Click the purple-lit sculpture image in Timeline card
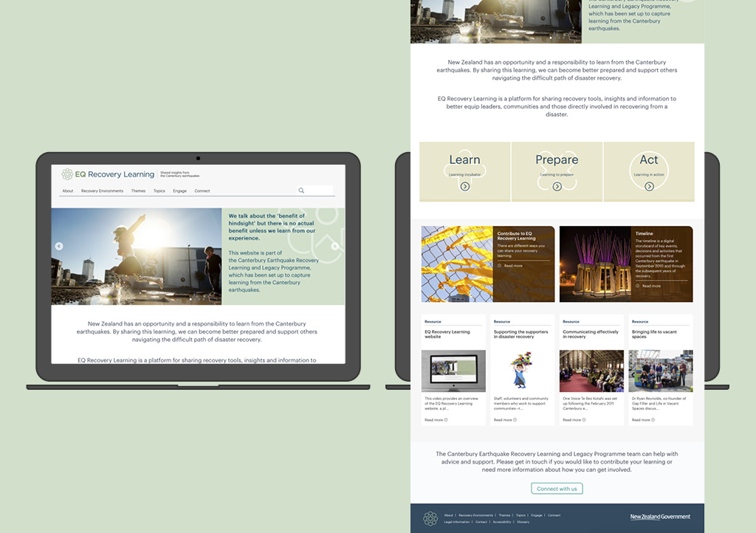756x533 pixels. point(596,264)
